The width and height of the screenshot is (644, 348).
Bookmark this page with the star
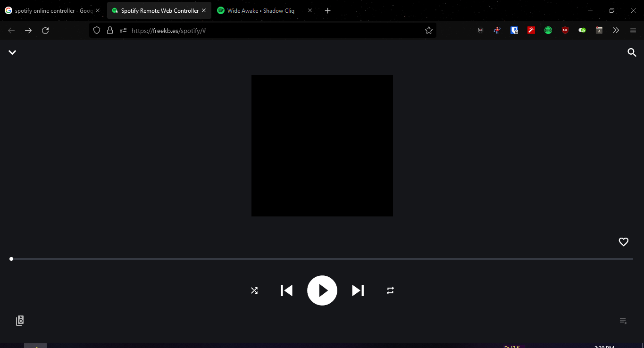pos(429,30)
